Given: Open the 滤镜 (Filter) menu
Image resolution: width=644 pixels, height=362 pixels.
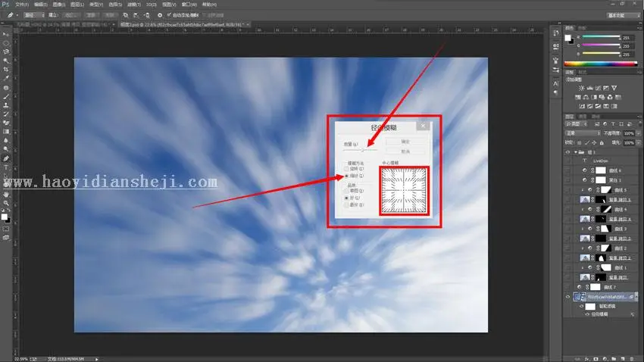Looking at the screenshot, I should [x=133, y=5].
